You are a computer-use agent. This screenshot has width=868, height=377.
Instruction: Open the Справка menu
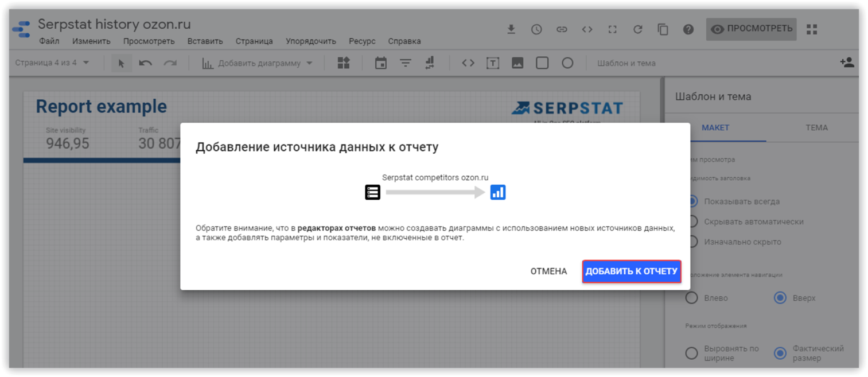click(404, 41)
